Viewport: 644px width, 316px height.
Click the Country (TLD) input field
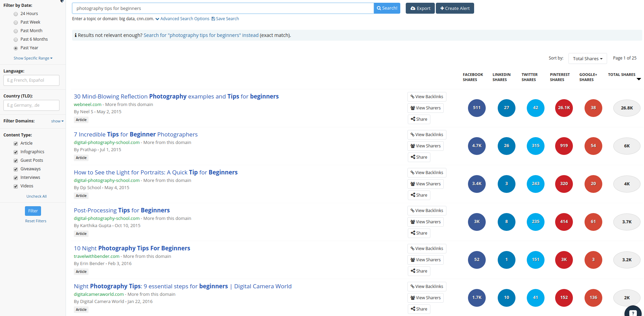[31, 105]
